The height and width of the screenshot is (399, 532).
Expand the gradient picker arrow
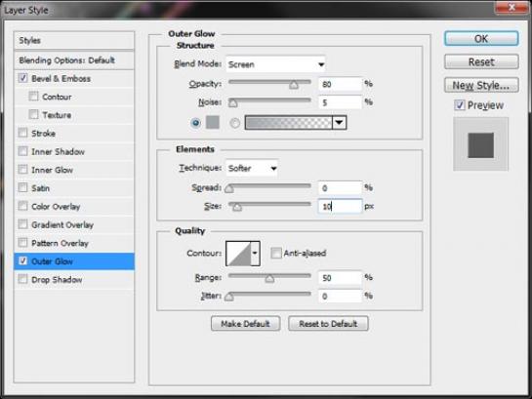click(x=340, y=123)
